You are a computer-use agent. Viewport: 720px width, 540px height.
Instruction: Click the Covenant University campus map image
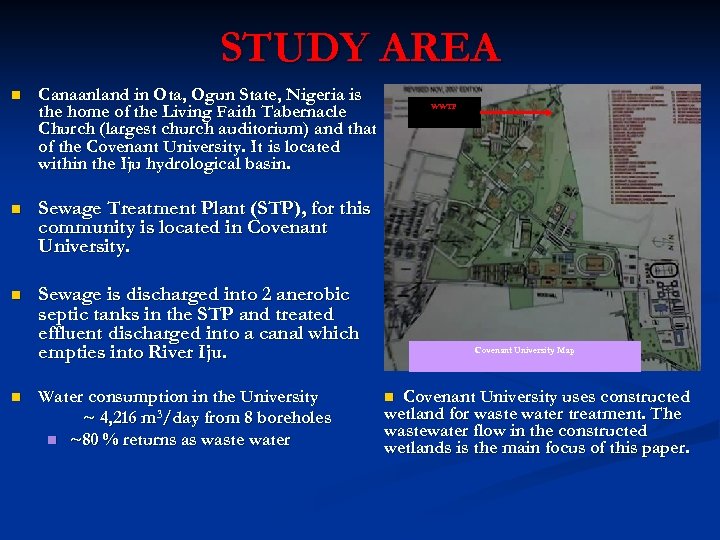pos(542,227)
